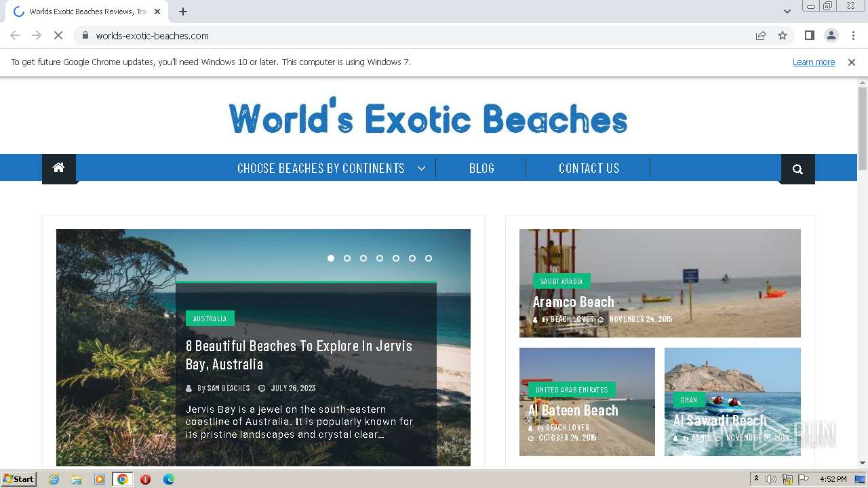Go forward in browser history

pyautogui.click(x=37, y=35)
